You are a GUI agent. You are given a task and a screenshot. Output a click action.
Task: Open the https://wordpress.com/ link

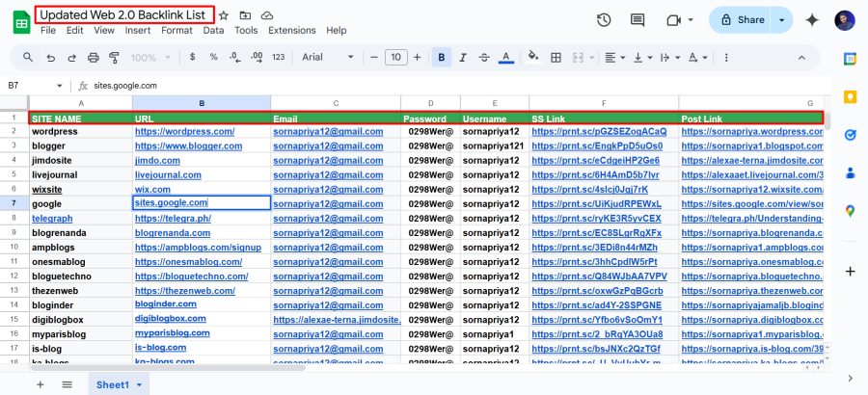pos(184,132)
